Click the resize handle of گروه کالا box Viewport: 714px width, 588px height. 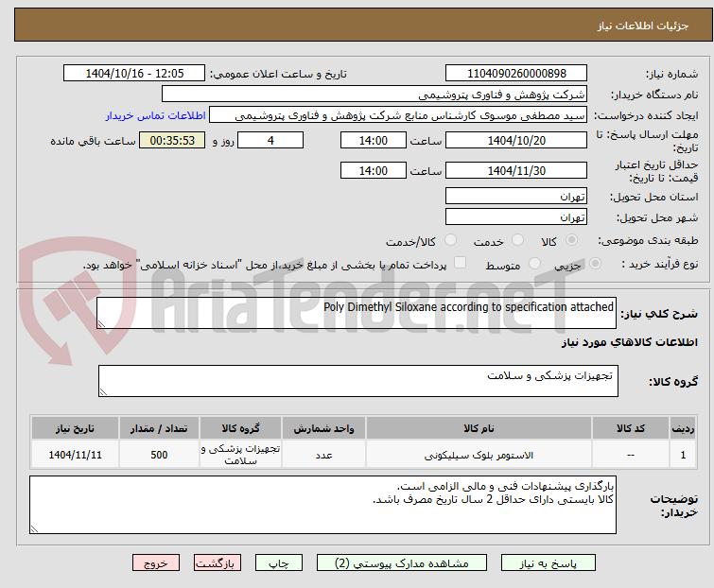pyautogui.click(x=103, y=392)
